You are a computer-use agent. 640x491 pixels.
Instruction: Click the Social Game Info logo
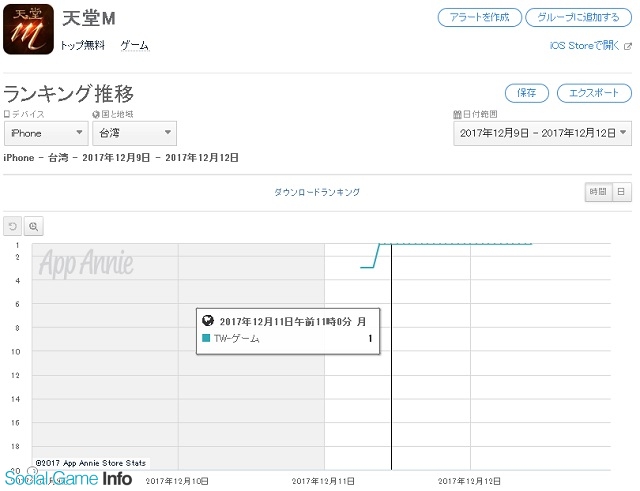click(68, 478)
